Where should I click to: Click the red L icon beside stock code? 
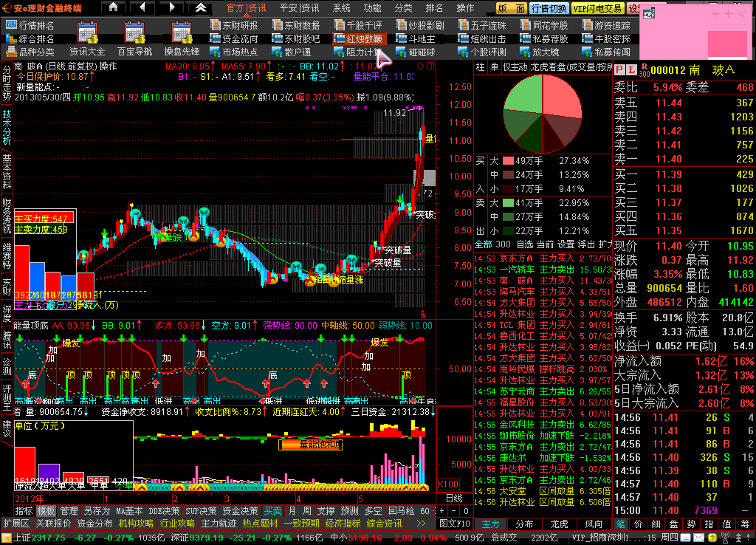[x=632, y=70]
